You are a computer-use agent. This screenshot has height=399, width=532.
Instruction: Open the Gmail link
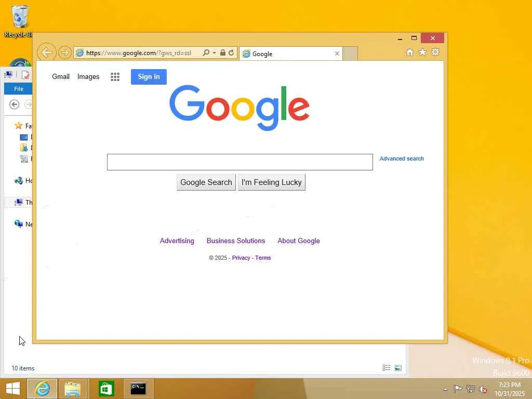[61, 77]
